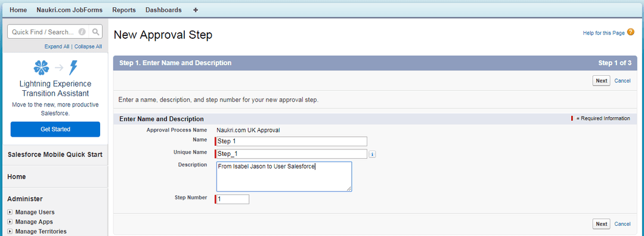
Task: Click the 'Lightning Experience Transition Assistant' heading
Action: pos(55,88)
